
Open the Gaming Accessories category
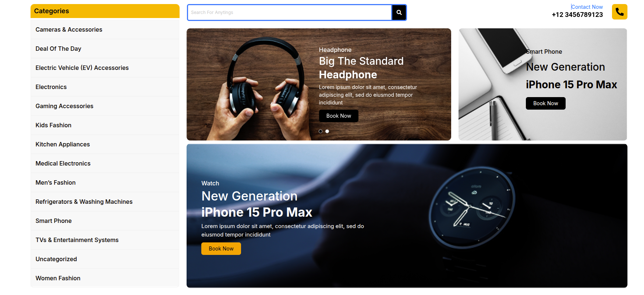click(x=105, y=106)
